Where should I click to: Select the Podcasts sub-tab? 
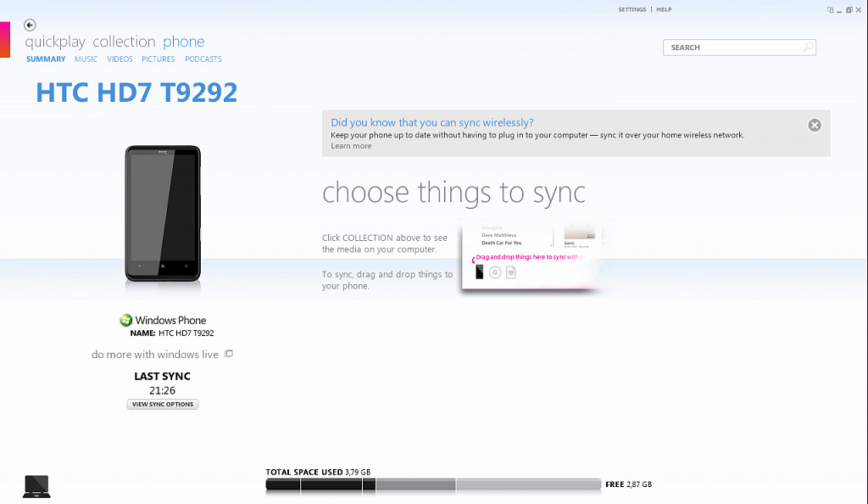click(x=203, y=59)
